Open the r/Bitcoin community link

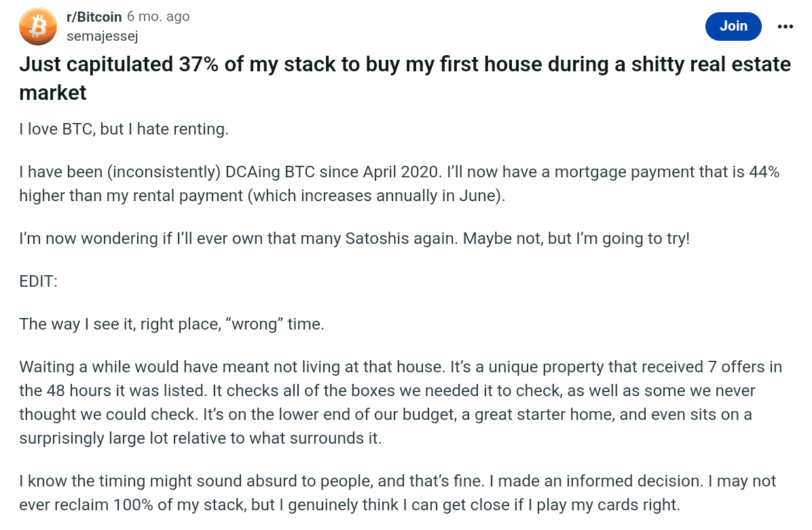click(x=95, y=16)
